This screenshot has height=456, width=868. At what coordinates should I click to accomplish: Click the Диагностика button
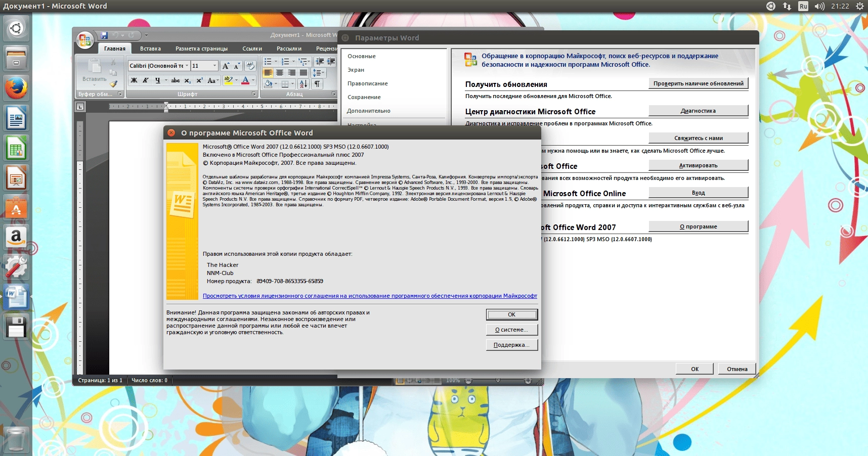pos(698,111)
